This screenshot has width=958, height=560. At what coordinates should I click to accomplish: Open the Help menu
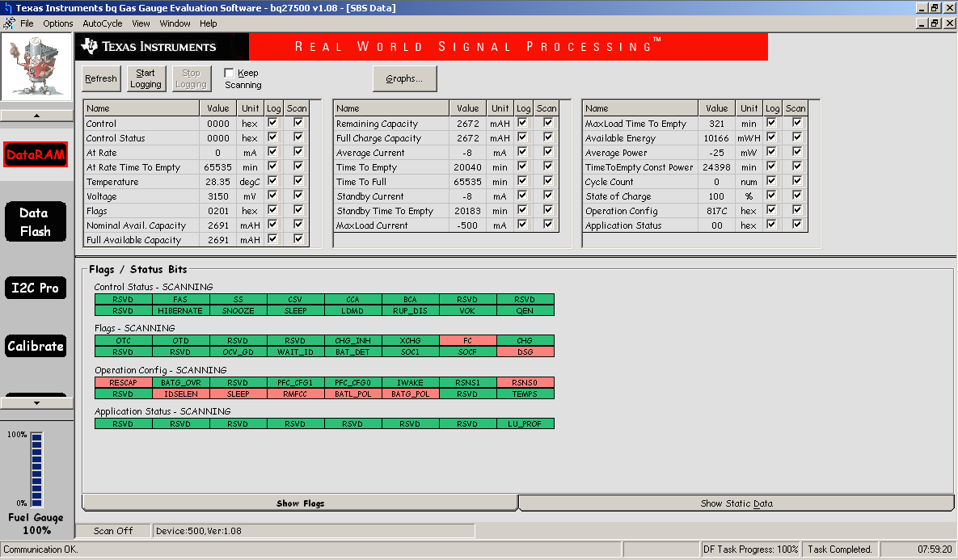(x=209, y=23)
